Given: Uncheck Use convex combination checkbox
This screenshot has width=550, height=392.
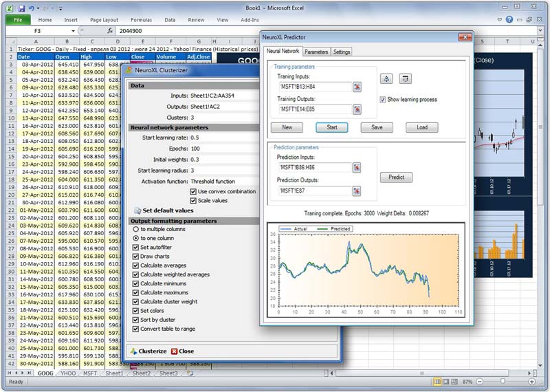Looking at the screenshot, I should point(193,192).
